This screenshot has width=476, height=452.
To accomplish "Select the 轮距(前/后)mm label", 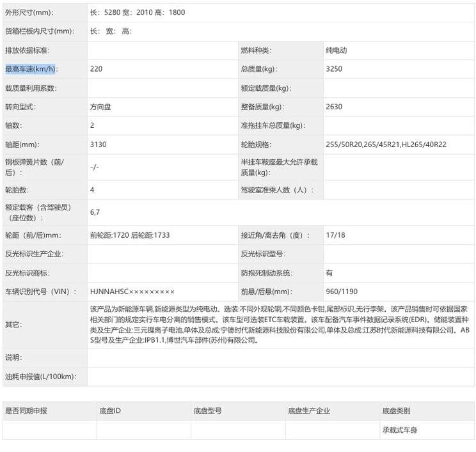I will 33,235.
